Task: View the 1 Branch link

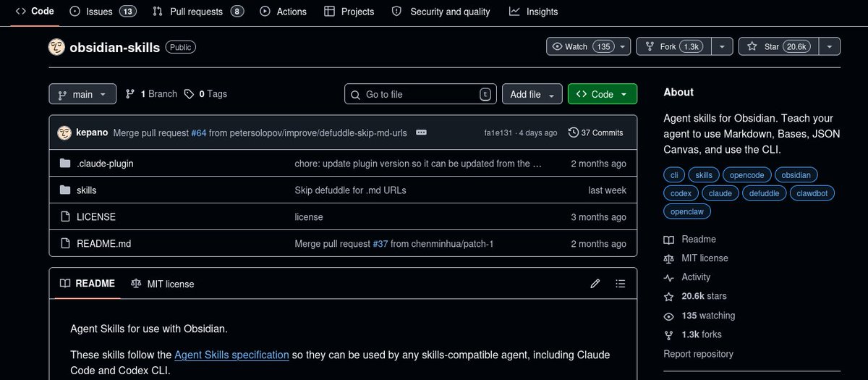Action: pos(151,94)
